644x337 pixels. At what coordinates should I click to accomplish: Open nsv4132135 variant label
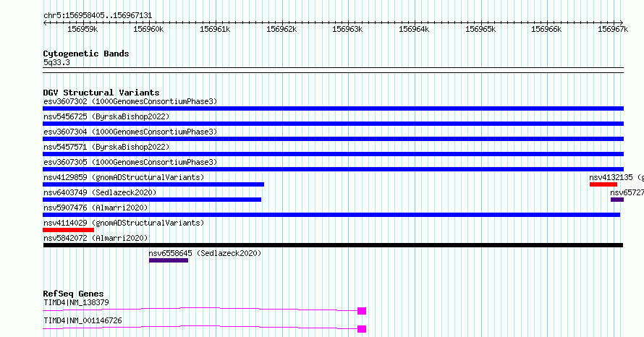[617, 177]
